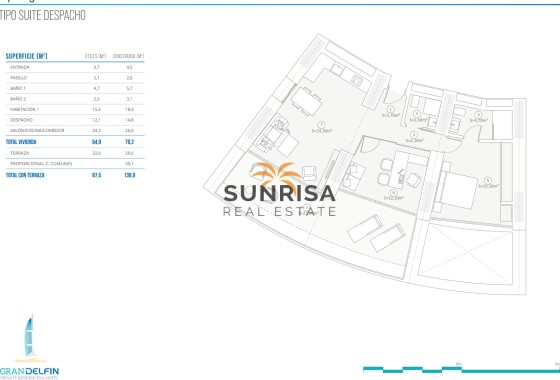Click the 'CONSTRUIDA (M²)' column header
Viewport: 560px width, 380px height.
tap(128, 56)
